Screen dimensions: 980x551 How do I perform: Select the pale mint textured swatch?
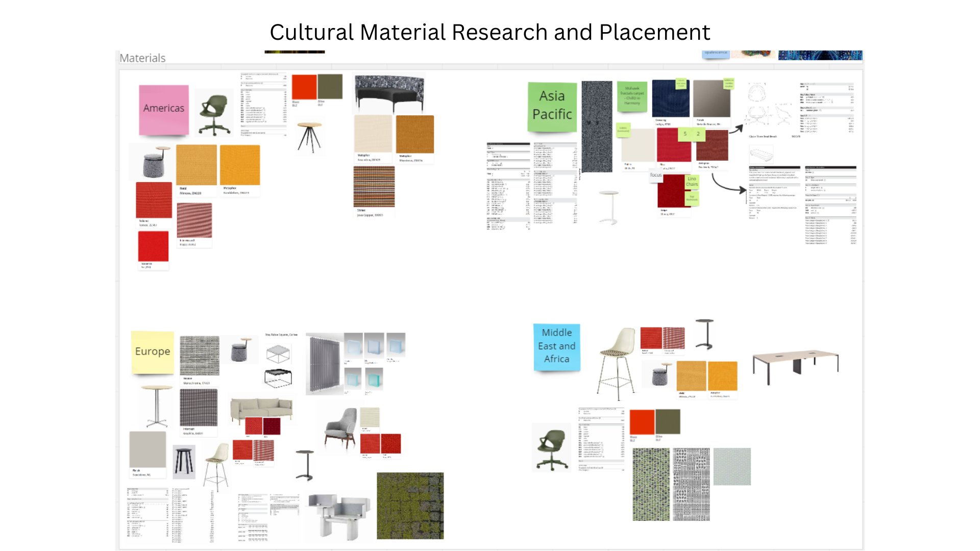pyautogui.click(x=732, y=466)
